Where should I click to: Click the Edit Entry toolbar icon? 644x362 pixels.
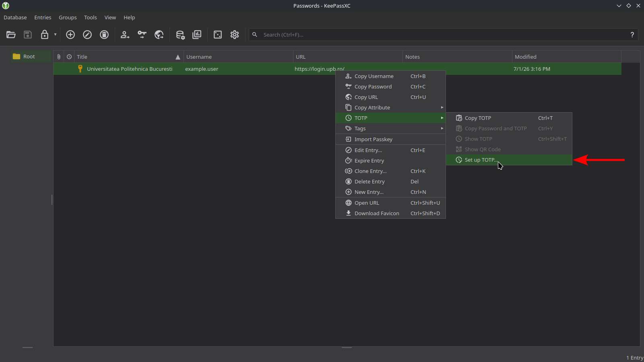87,35
